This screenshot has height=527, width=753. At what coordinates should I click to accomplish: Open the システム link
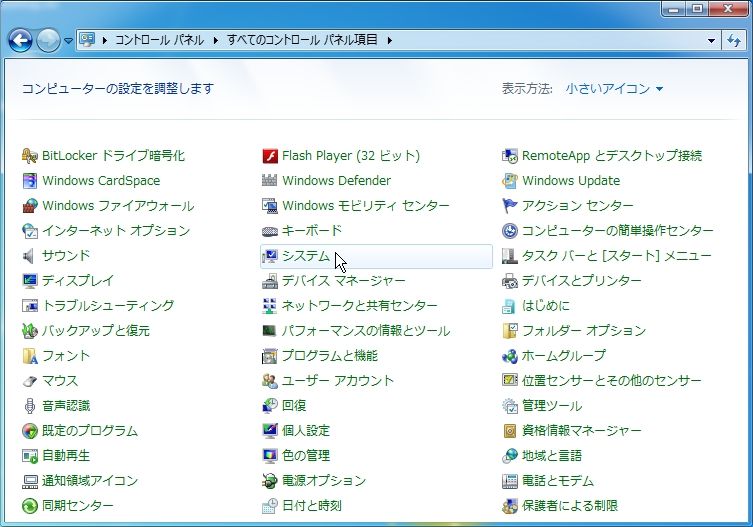click(x=306, y=256)
